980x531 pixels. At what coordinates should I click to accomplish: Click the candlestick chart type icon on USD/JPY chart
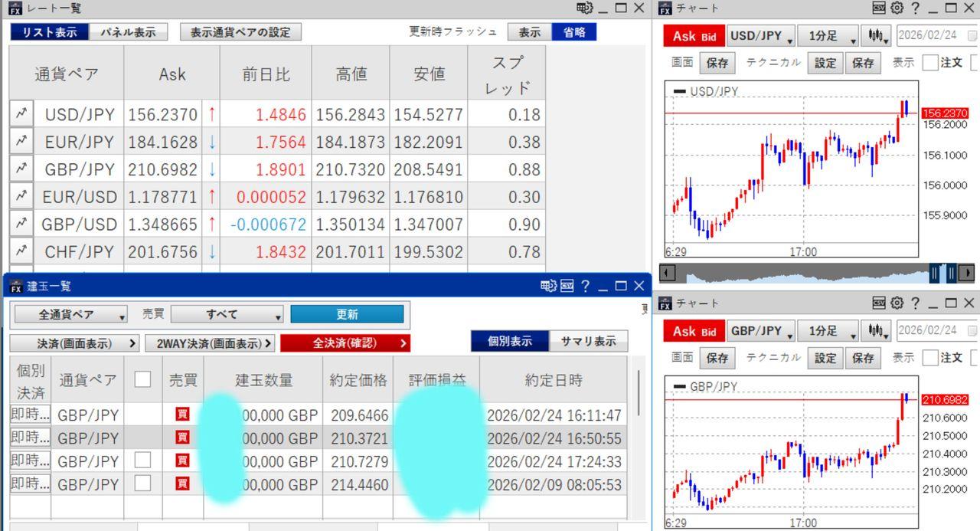tap(876, 35)
